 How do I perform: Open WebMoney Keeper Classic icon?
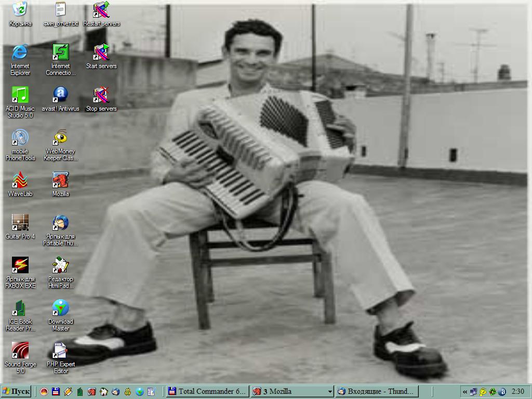60,138
